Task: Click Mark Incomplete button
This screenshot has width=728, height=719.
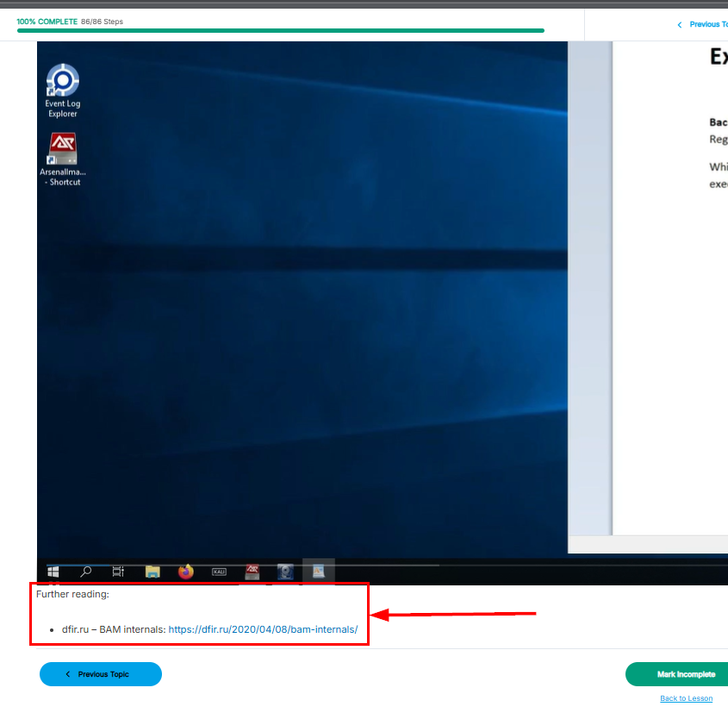Action: pyautogui.click(x=677, y=674)
